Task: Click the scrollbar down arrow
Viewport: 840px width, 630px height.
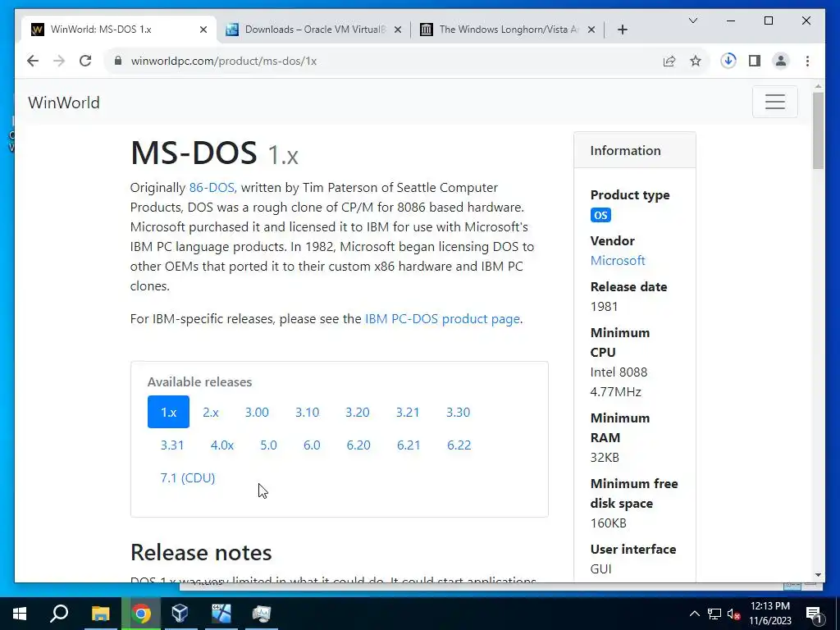Action: 818,575
